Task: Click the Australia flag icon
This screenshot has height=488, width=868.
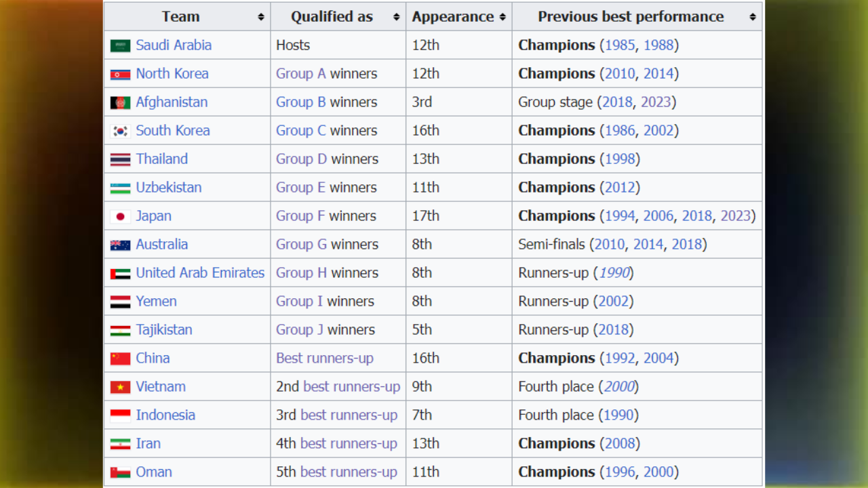Action: click(x=120, y=245)
